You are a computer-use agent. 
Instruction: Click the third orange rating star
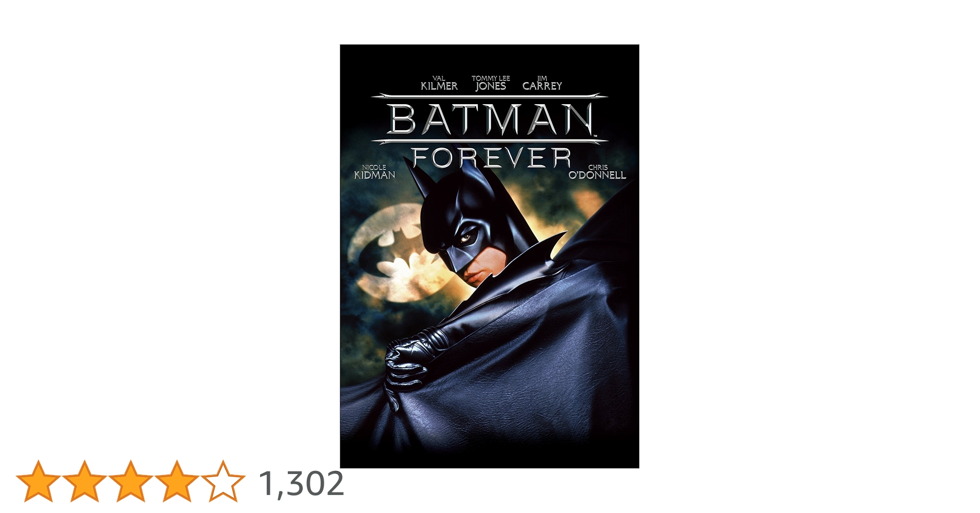(130, 481)
